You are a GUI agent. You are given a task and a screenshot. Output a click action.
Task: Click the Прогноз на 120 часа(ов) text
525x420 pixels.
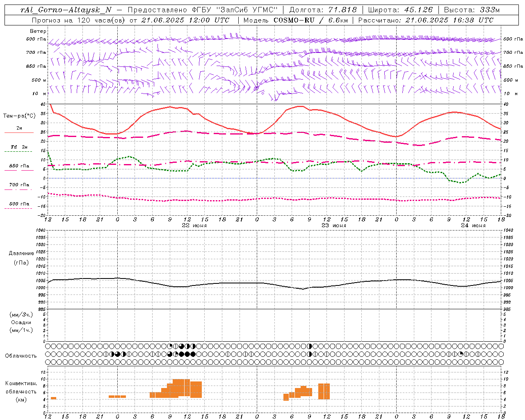tap(79, 20)
